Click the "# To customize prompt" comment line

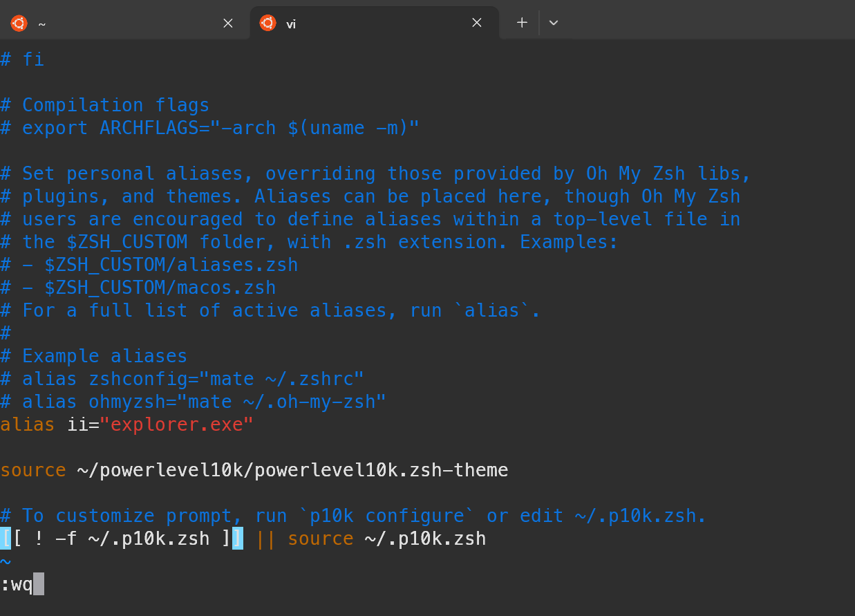point(354,516)
